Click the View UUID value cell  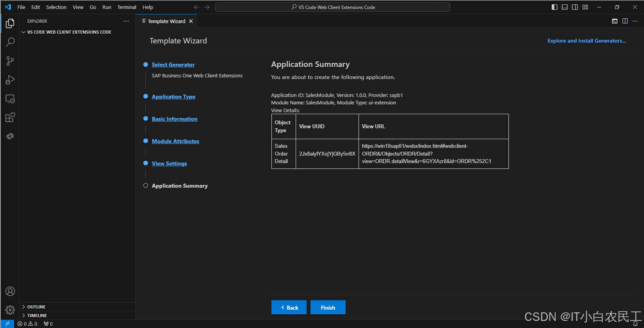pos(327,154)
